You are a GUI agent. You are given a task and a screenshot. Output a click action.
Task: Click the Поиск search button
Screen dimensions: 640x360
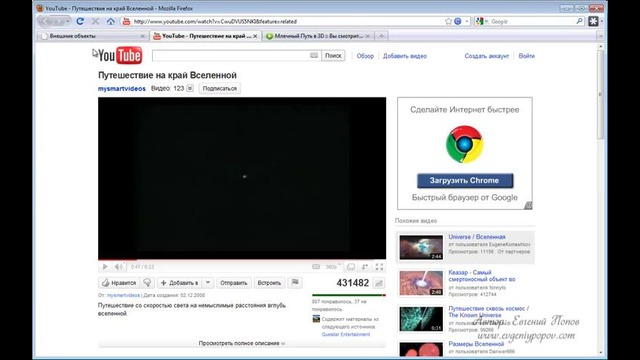(333, 56)
